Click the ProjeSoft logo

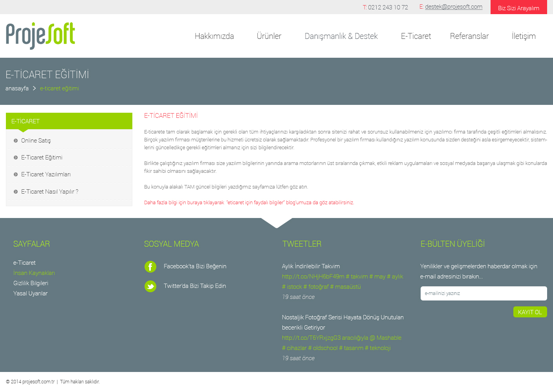click(x=40, y=36)
